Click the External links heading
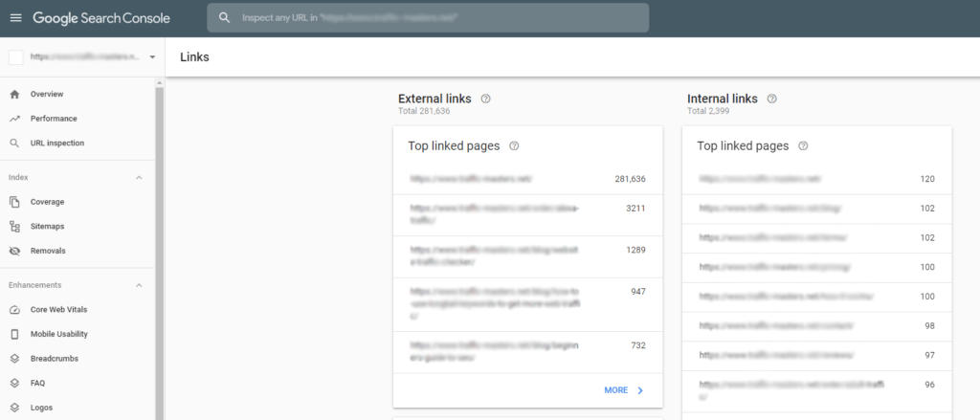 [x=435, y=99]
